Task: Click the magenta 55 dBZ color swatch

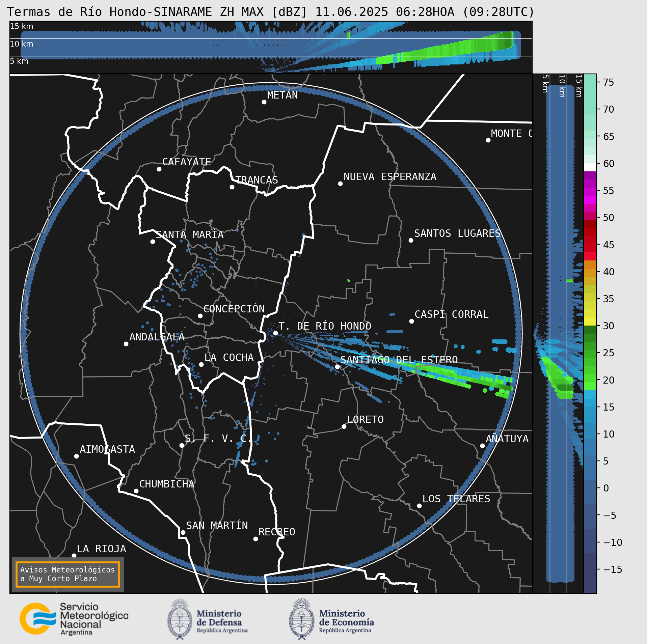Action: click(x=590, y=192)
